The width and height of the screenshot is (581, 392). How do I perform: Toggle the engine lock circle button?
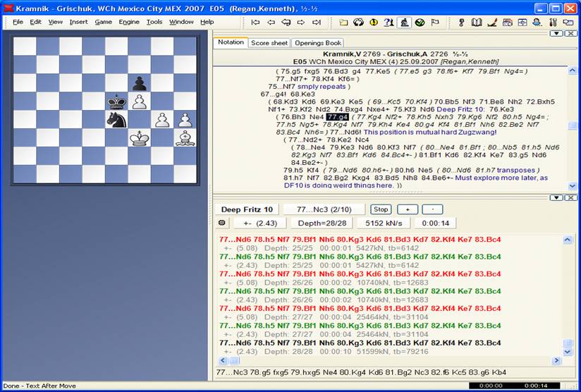point(221,223)
